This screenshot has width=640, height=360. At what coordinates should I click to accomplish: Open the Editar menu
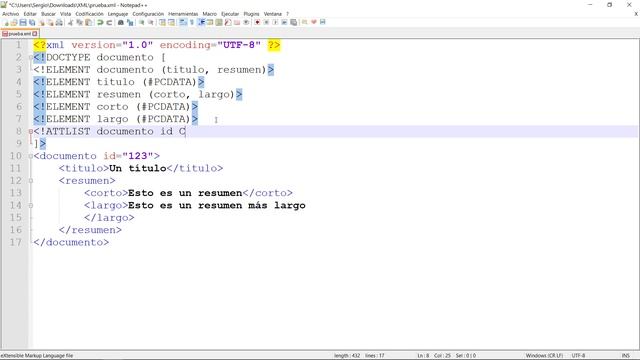click(x=30, y=14)
